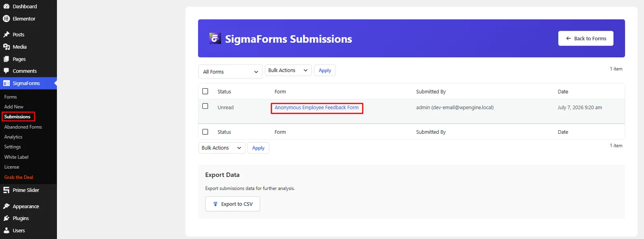644x239 pixels.
Task: Click the Back to Forms button
Action: [586, 39]
